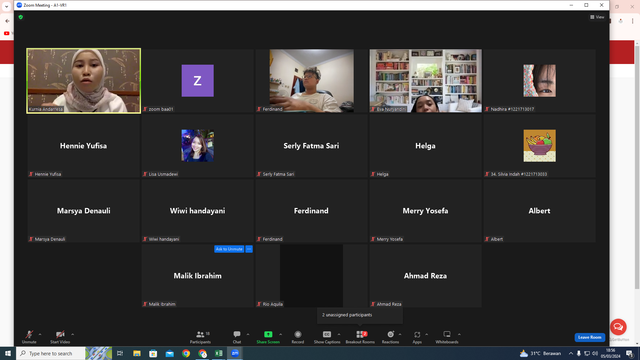The image size is (640, 360).
Task: Open the notification center icon
Action: (x=629, y=353)
